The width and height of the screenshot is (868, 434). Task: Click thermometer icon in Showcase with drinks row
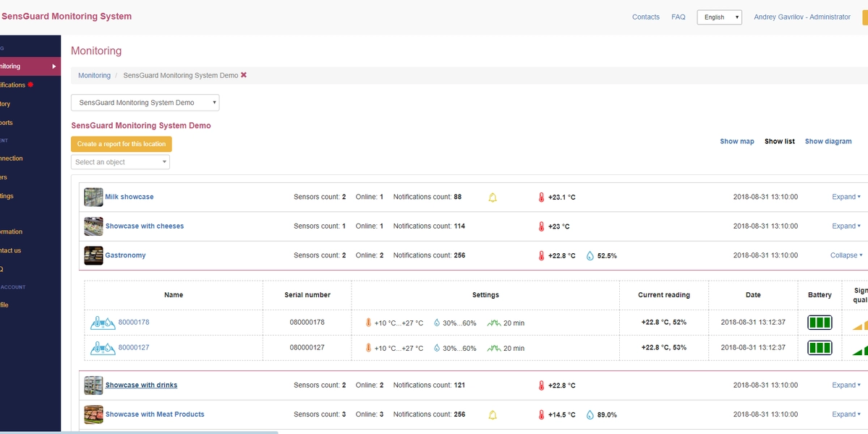(x=541, y=386)
